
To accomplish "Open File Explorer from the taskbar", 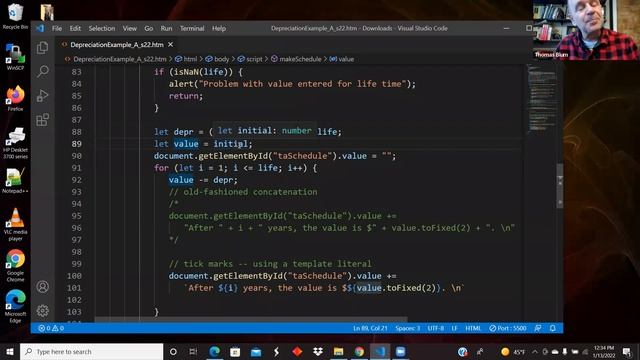I will [338, 351].
